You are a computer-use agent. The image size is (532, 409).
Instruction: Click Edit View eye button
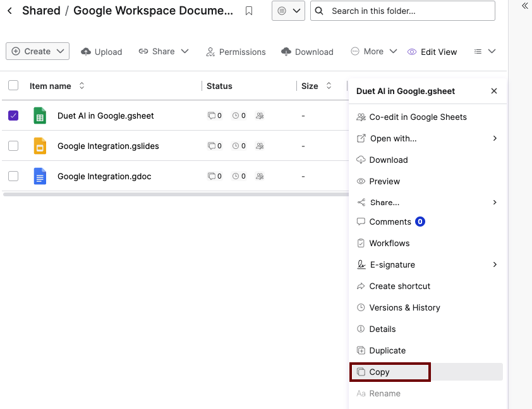click(x=432, y=52)
